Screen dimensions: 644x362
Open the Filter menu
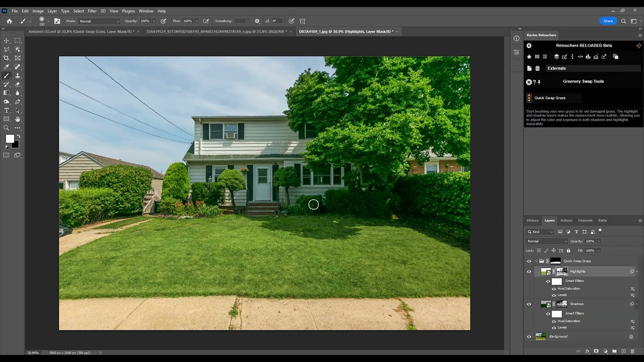92,11
